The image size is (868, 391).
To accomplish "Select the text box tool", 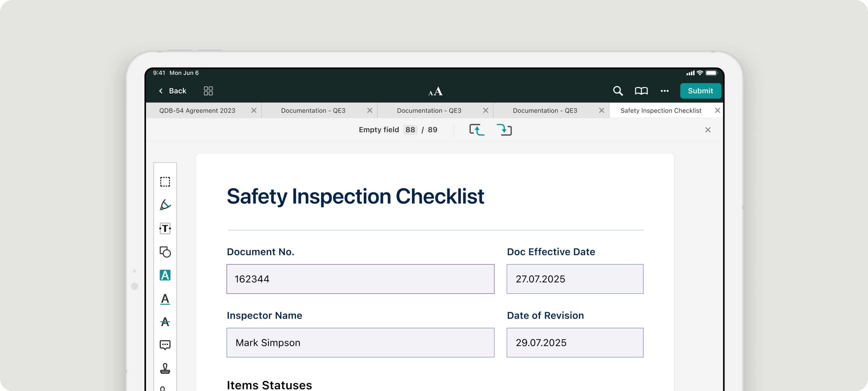I will [165, 228].
